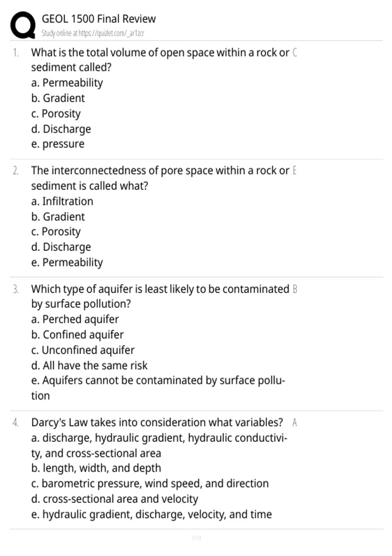392x556 pixels.
Task: Select 'b. length, width, and depth'
Action: tap(96, 468)
